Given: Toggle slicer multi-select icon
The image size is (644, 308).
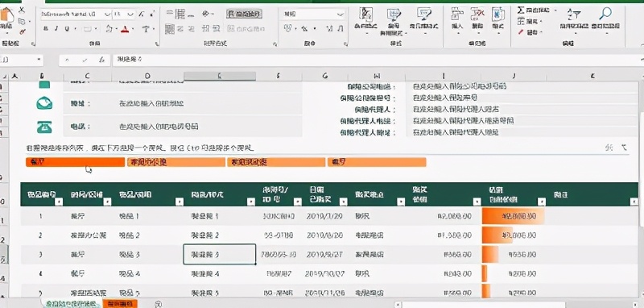Looking at the screenshot, I should (609, 148).
